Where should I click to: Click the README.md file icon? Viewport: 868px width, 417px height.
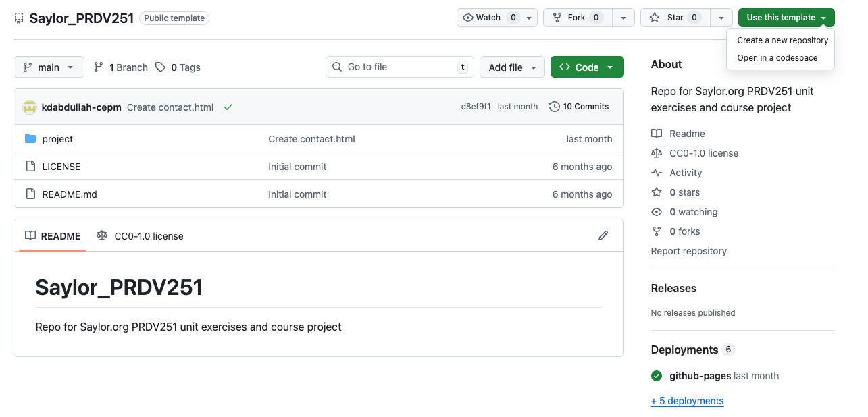pyautogui.click(x=30, y=194)
